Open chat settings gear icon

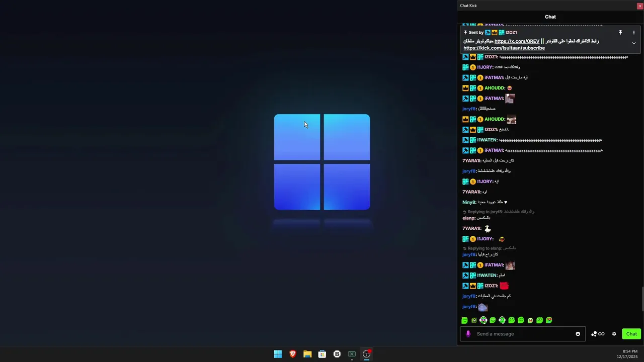click(x=614, y=334)
